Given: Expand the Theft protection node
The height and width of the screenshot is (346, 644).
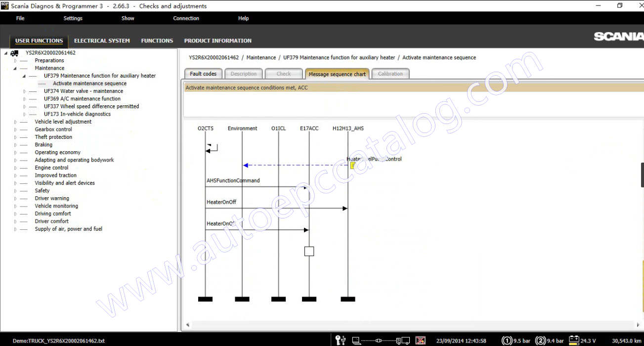Looking at the screenshot, I should 15,137.
